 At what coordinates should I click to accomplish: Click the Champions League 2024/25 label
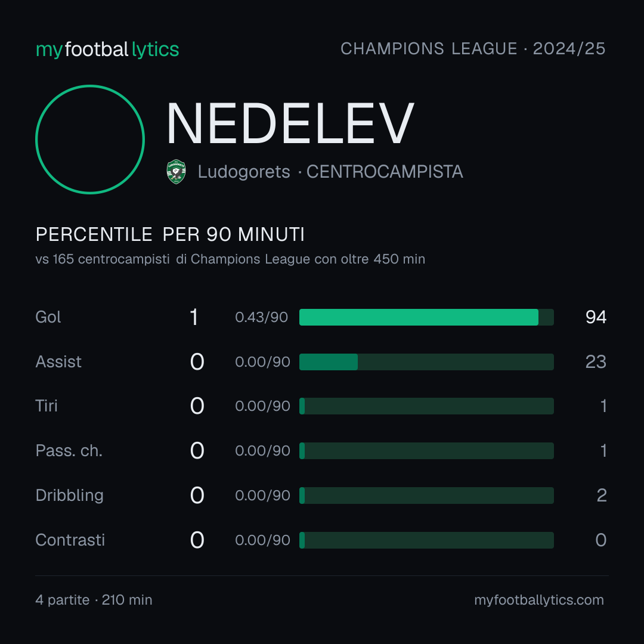(473, 48)
